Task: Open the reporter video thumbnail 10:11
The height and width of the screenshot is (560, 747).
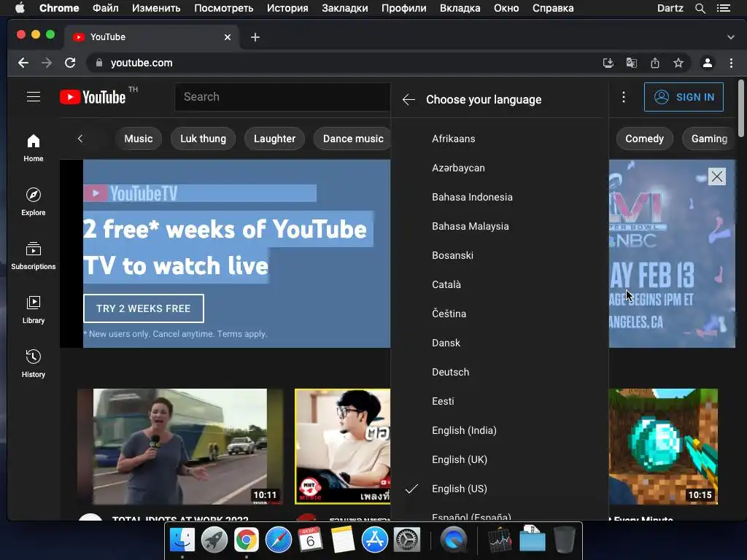Action: (180, 446)
